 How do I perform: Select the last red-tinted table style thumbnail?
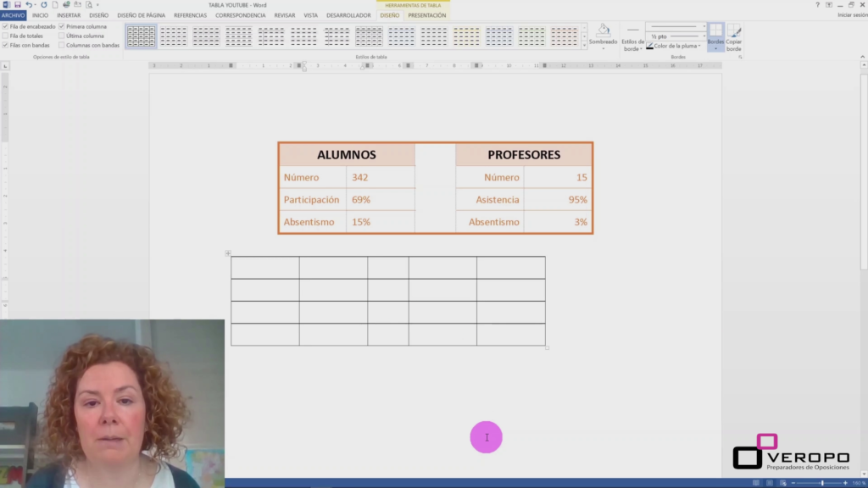(564, 36)
